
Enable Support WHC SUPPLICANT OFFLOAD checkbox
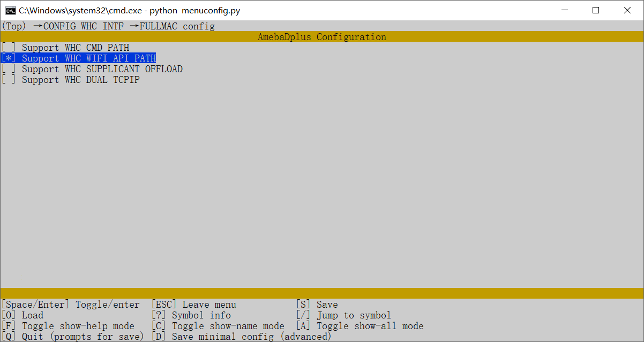pos(9,69)
